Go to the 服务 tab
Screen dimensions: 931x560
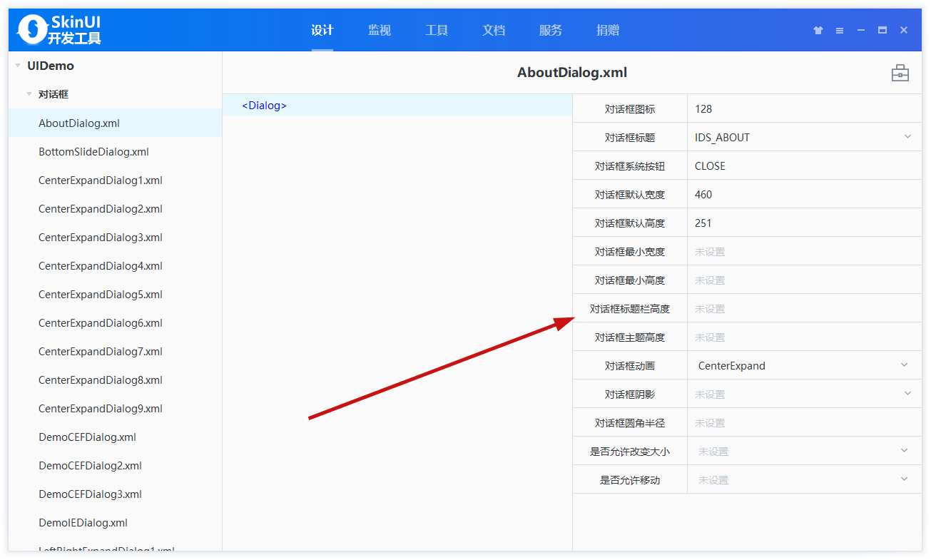(x=551, y=30)
